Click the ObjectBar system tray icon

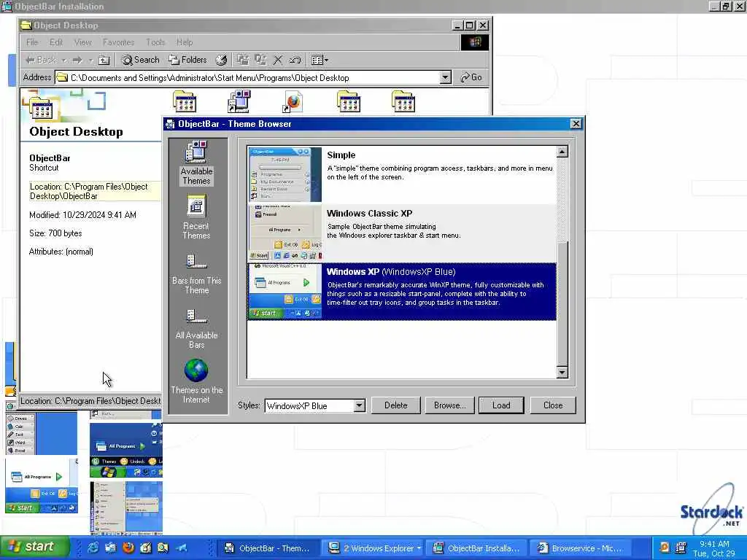tap(681, 547)
